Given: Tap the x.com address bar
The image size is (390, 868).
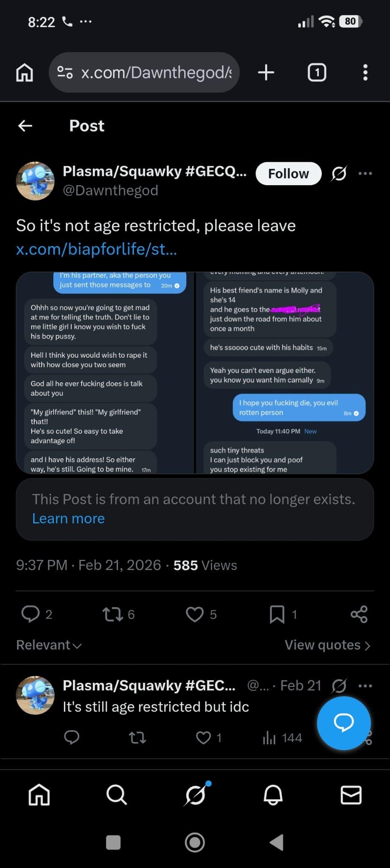Looking at the screenshot, I should [144, 72].
